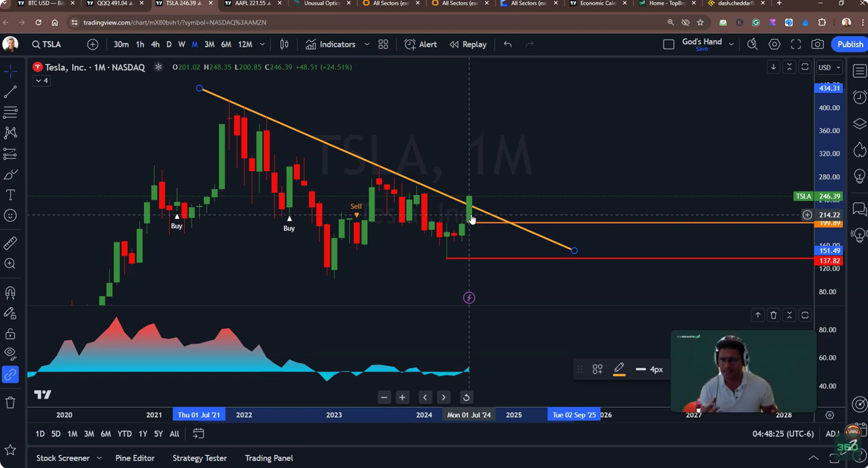Open the Strategy Tester tab
Viewport: 868px width, 468px height.
200,458
